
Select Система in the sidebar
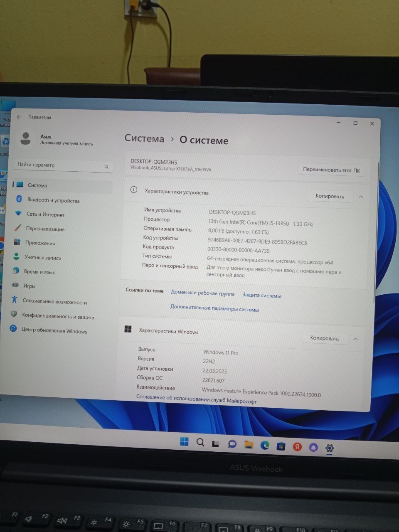(62, 185)
